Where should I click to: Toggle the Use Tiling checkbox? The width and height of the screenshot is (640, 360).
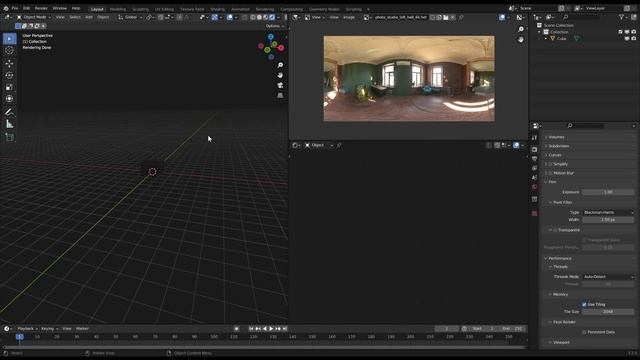pos(584,304)
